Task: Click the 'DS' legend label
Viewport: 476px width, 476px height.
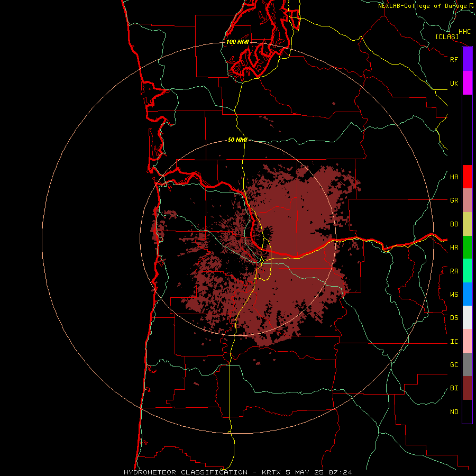Action: pos(454,318)
